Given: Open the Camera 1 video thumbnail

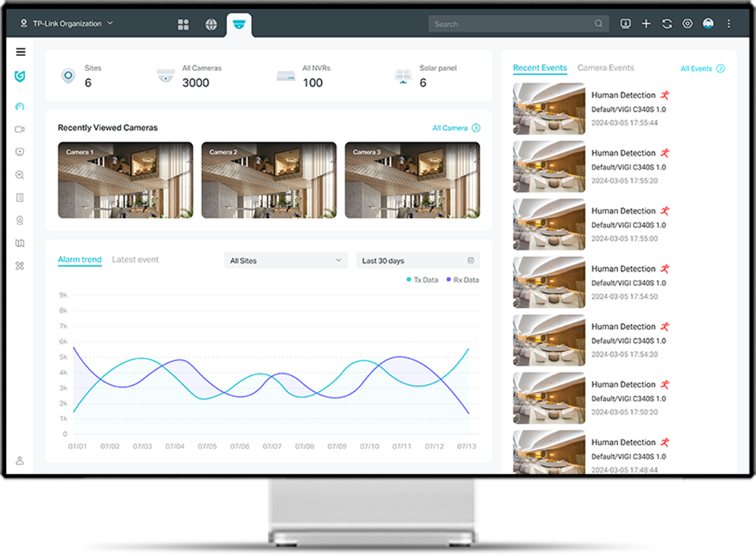Looking at the screenshot, I should click(125, 179).
